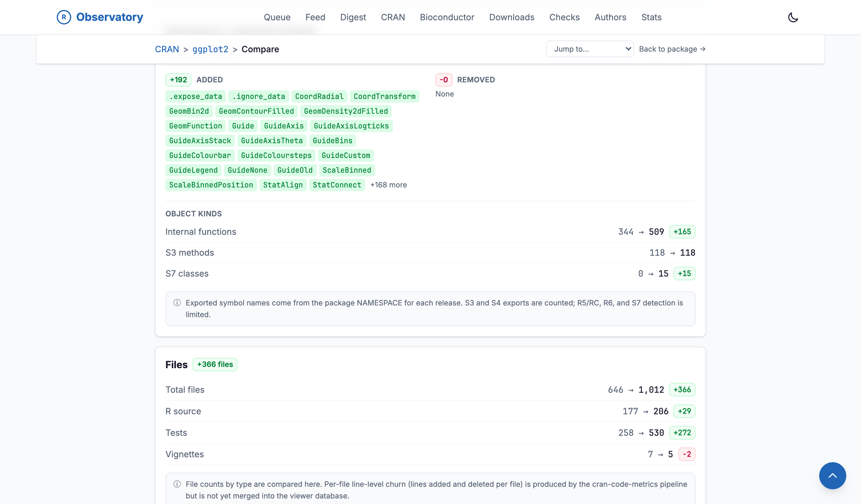
Task: Open the Queue nav item
Action: [x=277, y=17]
